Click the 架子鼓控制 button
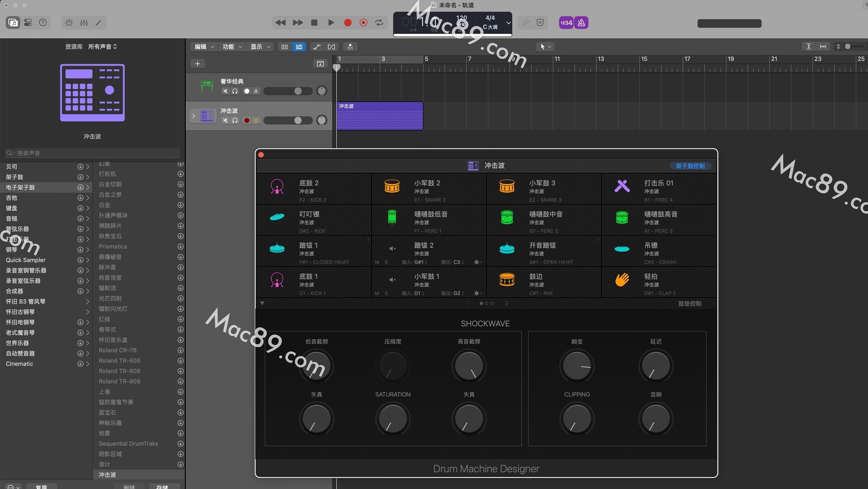Image resolution: width=868 pixels, height=489 pixels. point(690,166)
